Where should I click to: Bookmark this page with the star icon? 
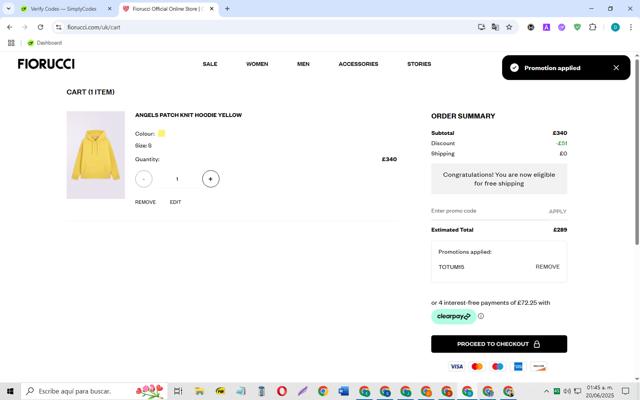pos(509,27)
